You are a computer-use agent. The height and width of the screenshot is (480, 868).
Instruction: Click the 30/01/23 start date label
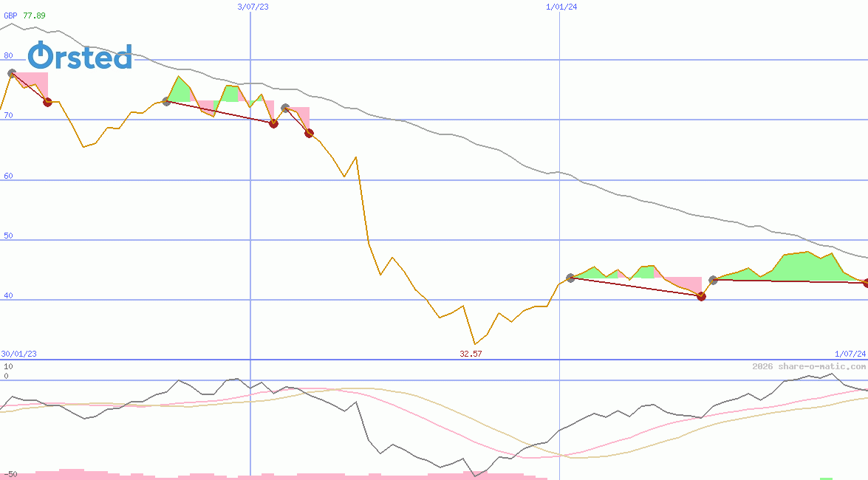pyautogui.click(x=18, y=354)
